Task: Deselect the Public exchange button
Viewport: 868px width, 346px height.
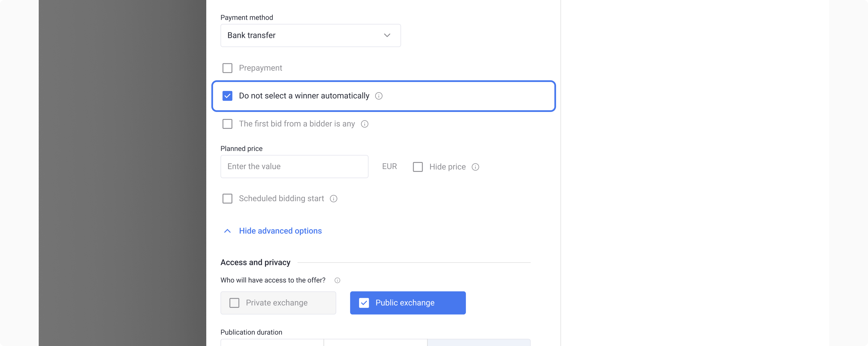Action: pyautogui.click(x=408, y=303)
